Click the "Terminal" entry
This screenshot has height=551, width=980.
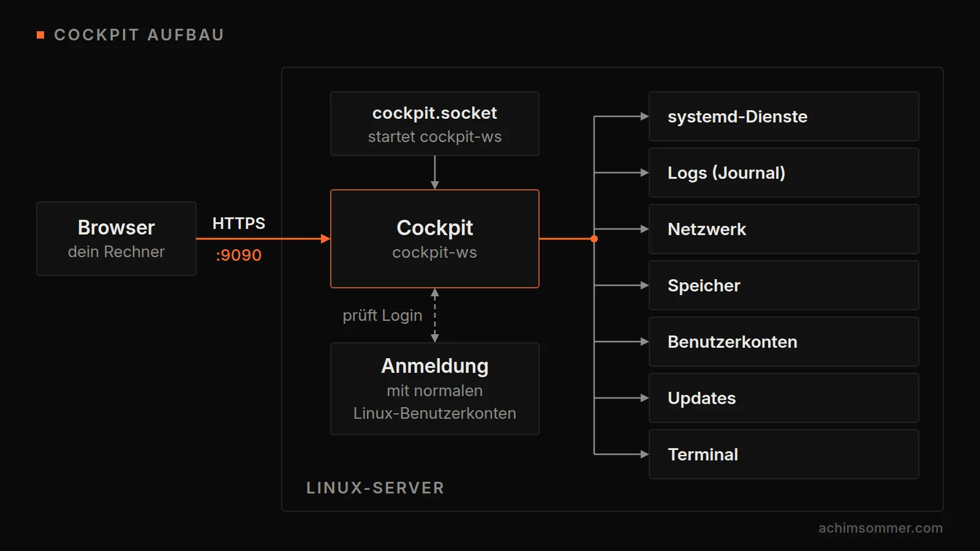784,454
